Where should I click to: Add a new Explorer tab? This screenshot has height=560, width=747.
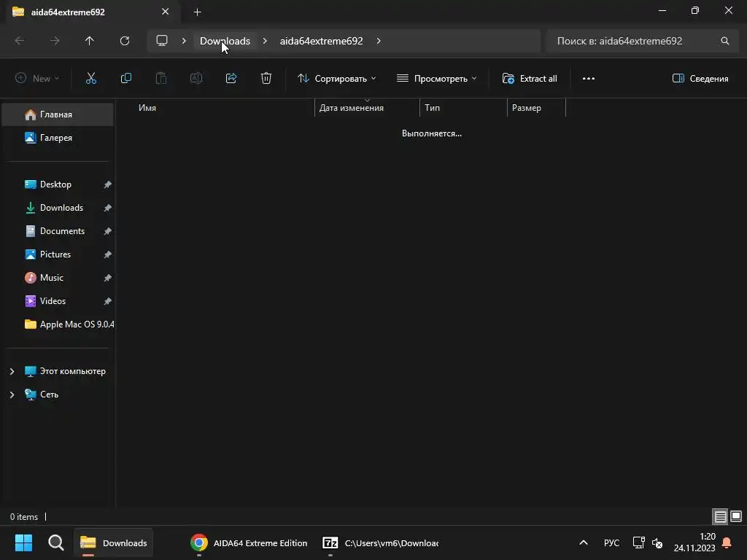coord(197,12)
